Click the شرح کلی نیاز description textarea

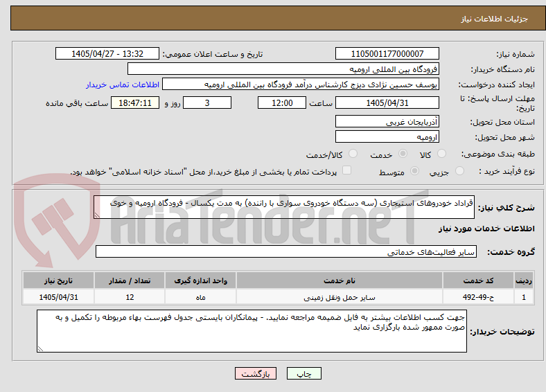click(x=284, y=207)
